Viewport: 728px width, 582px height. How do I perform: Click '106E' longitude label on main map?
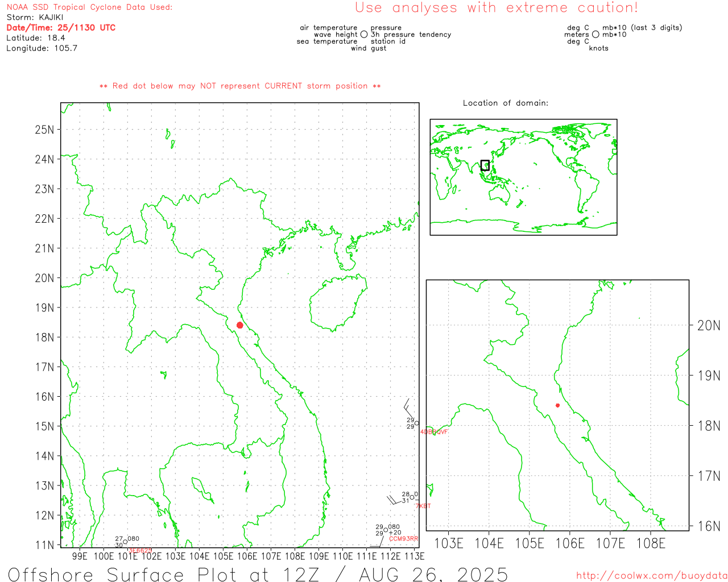247,556
